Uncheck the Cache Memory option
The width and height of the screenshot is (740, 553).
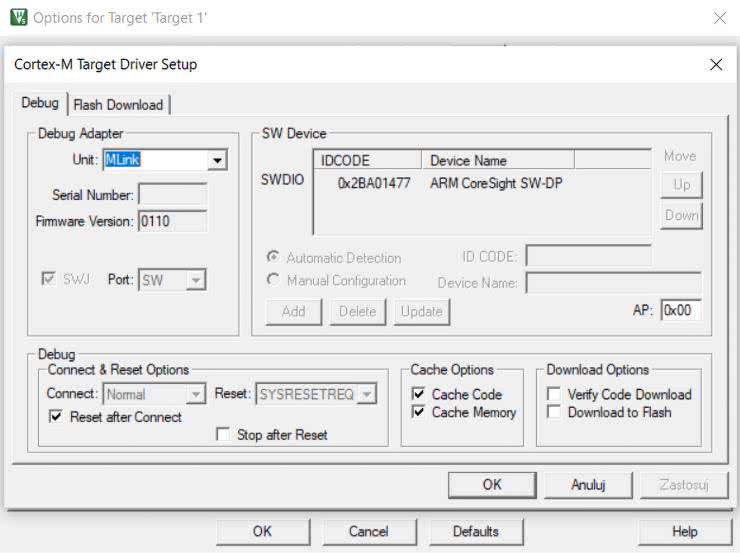(419, 413)
